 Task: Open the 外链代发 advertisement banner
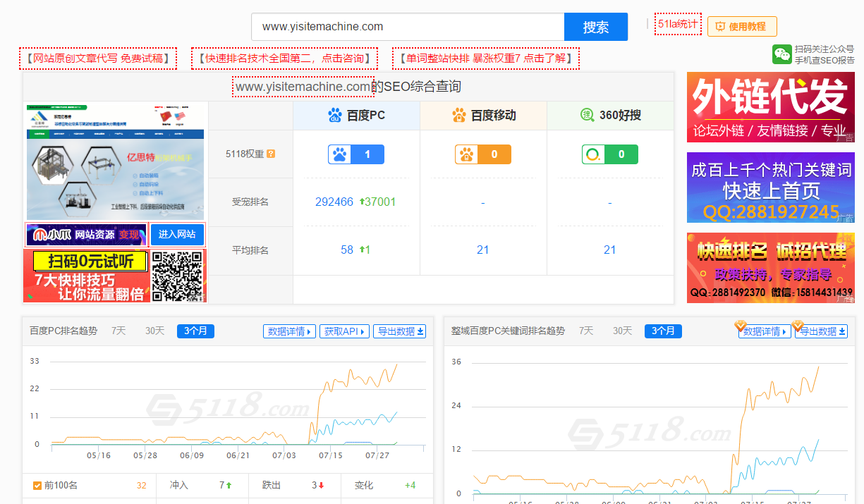tap(771, 107)
